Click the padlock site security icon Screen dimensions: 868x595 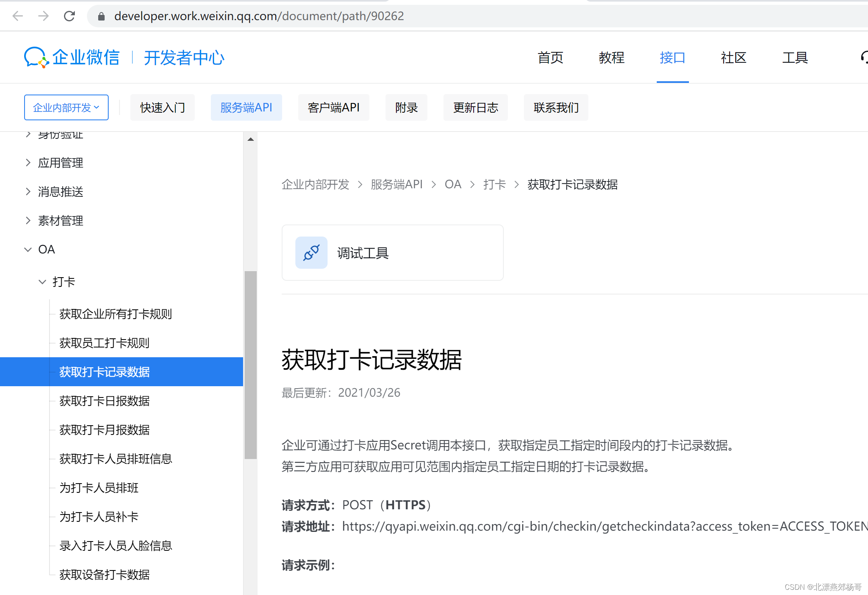coord(101,16)
